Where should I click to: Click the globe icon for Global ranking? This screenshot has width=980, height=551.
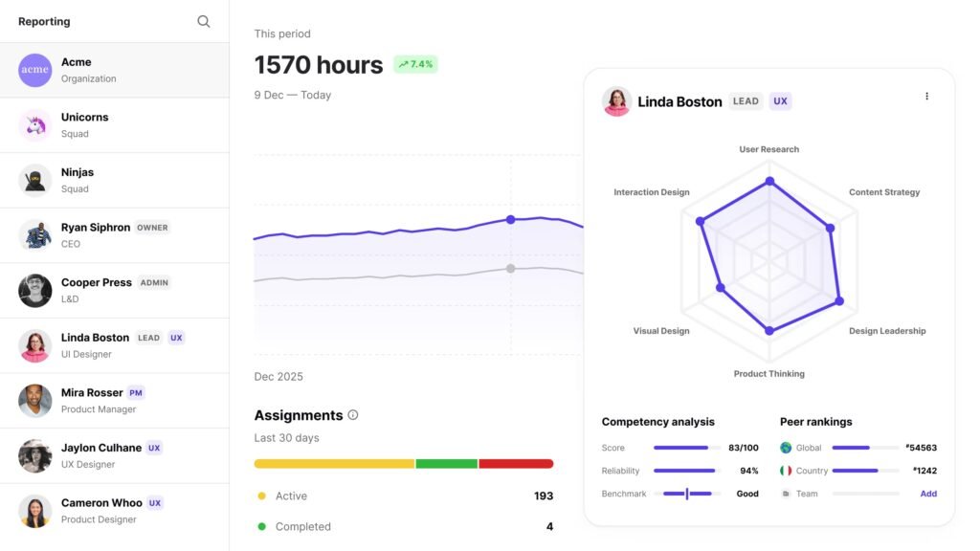787,448
